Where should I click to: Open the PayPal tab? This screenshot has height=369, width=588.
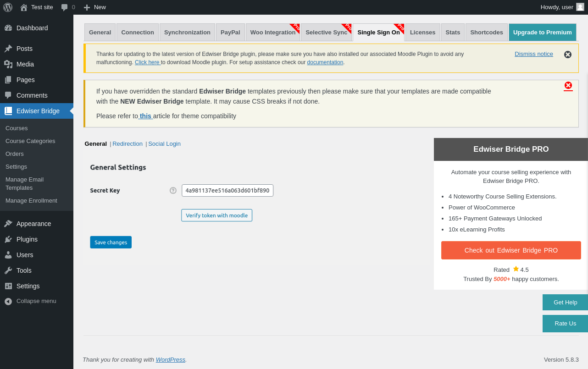(230, 32)
